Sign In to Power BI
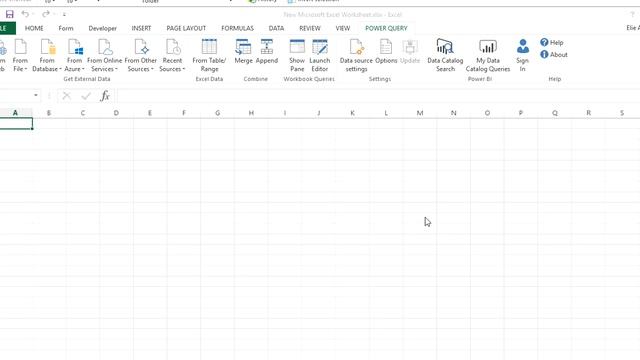Viewport: 640px width, 360px height. (522, 56)
